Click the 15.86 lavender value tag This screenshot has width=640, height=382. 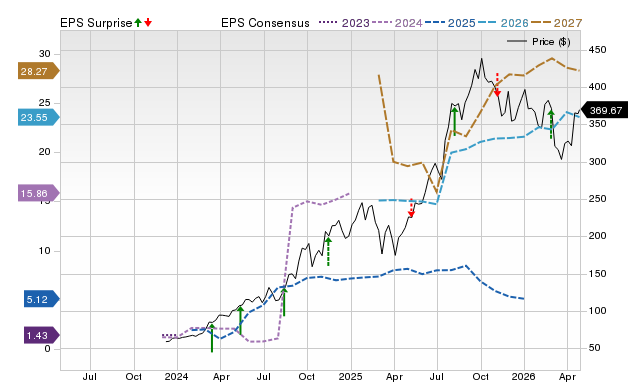tap(39, 193)
